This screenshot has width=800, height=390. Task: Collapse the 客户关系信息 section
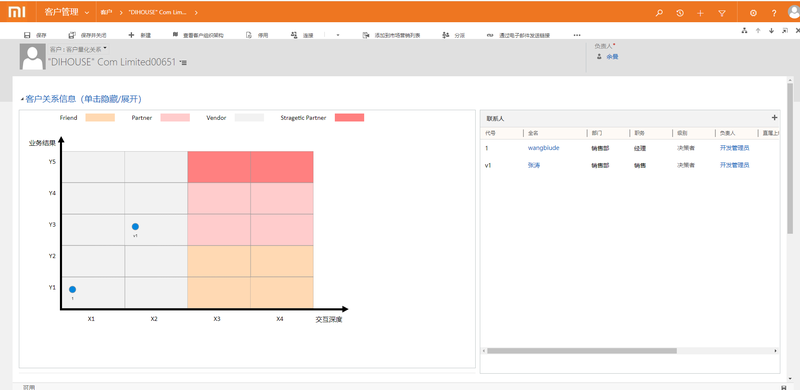[x=81, y=99]
